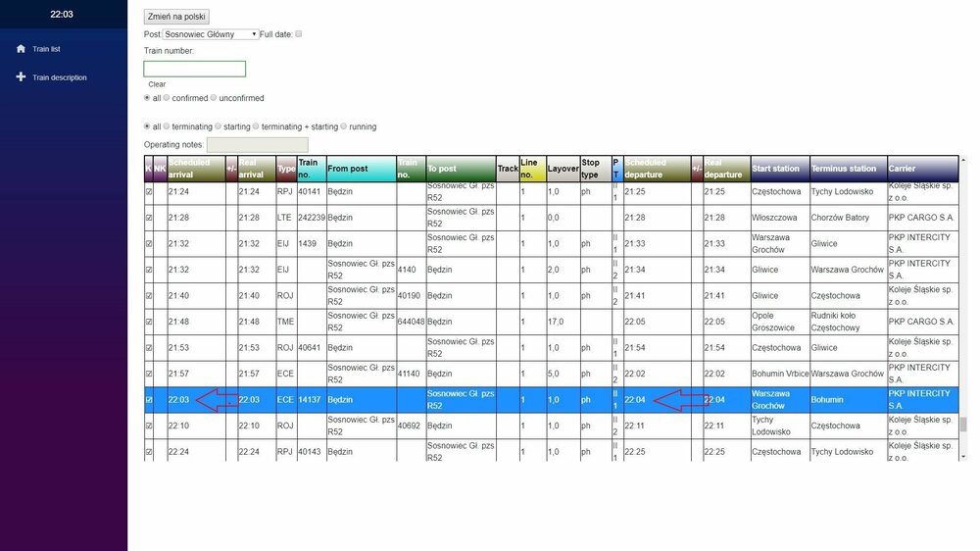Viewport: 980px width, 551px height.
Task: Select the 'unconfirmed' radio button
Action: (214, 98)
